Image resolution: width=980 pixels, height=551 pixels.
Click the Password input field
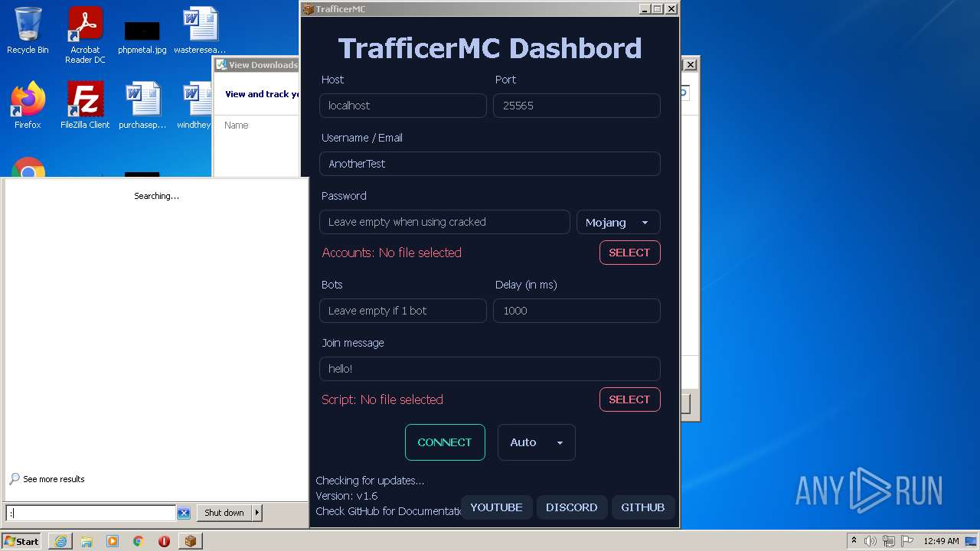pos(445,222)
